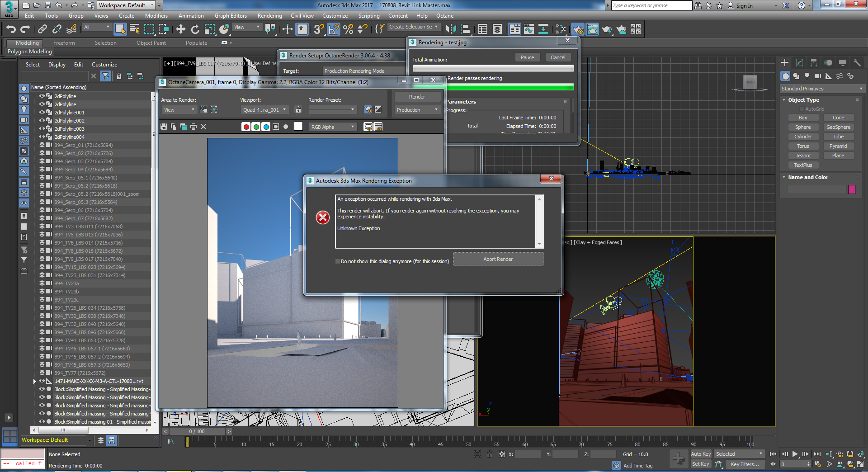Open the 'All' selection filter dropdown
This screenshot has height=472, width=868.
[x=97, y=27]
